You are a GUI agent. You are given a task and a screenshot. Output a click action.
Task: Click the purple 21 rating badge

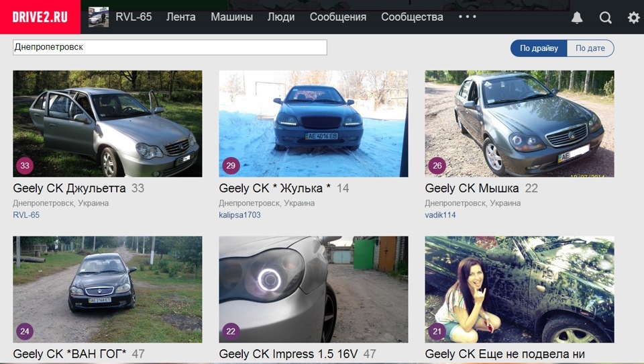tap(437, 332)
